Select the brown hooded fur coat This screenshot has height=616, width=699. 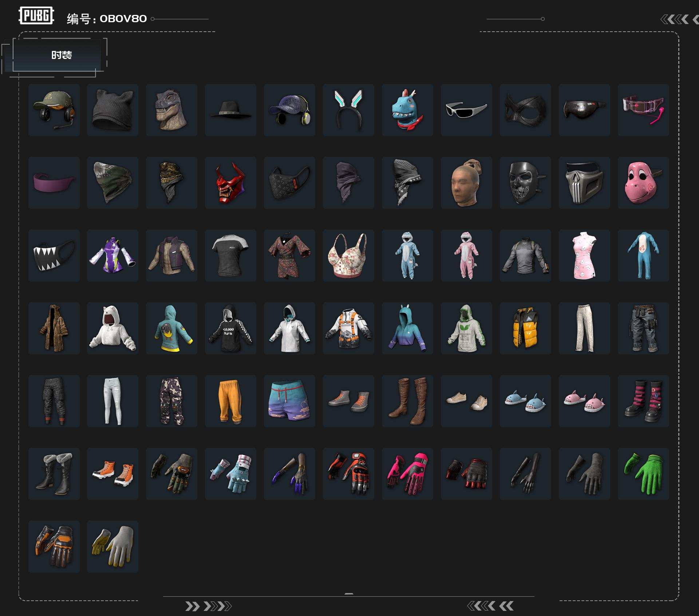click(x=54, y=328)
